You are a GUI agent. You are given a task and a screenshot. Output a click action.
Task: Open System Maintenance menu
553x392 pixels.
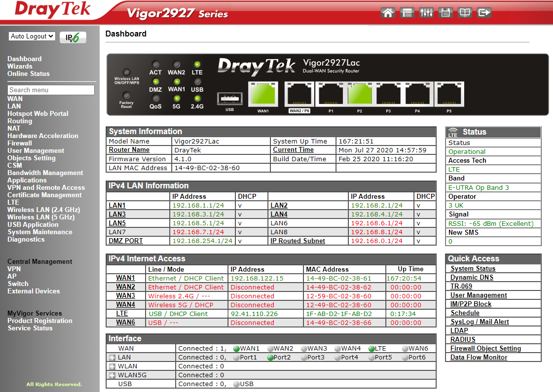click(x=40, y=232)
